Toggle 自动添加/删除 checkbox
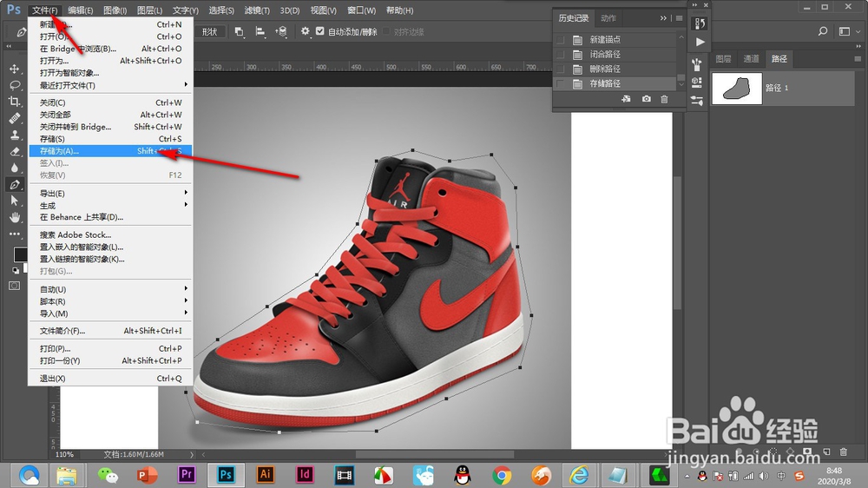Image resolution: width=868 pixels, height=488 pixels. (320, 31)
